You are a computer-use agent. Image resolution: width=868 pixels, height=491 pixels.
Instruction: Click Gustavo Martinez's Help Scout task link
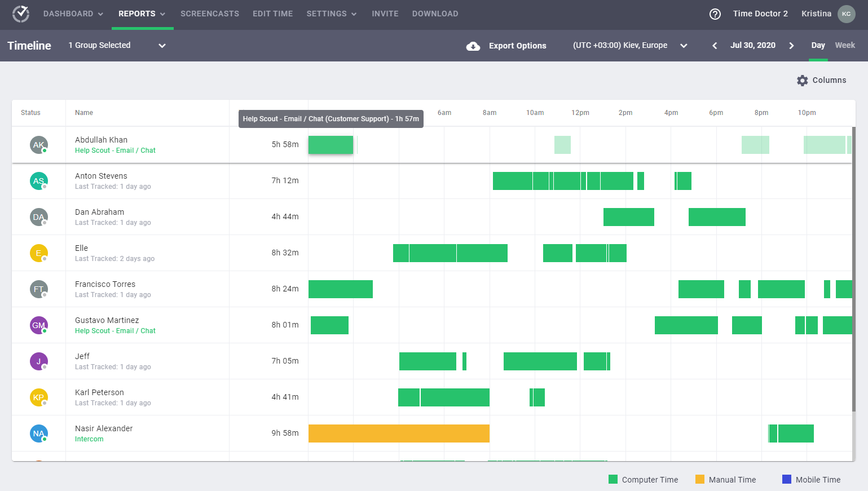pos(115,331)
